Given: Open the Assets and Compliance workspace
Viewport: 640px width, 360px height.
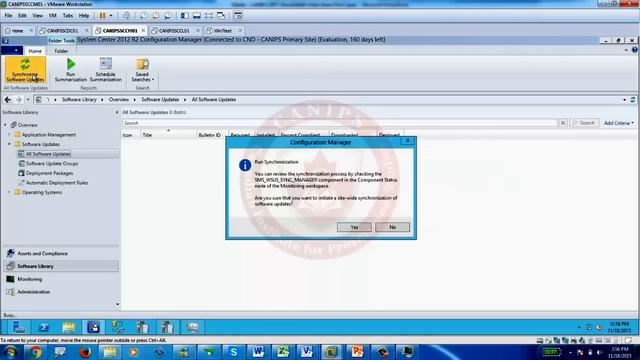Looking at the screenshot, I should (x=61, y=253).
